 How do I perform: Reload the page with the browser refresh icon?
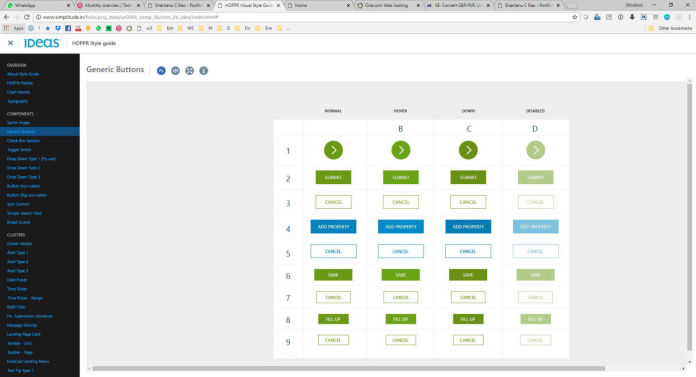pos(27,17)
